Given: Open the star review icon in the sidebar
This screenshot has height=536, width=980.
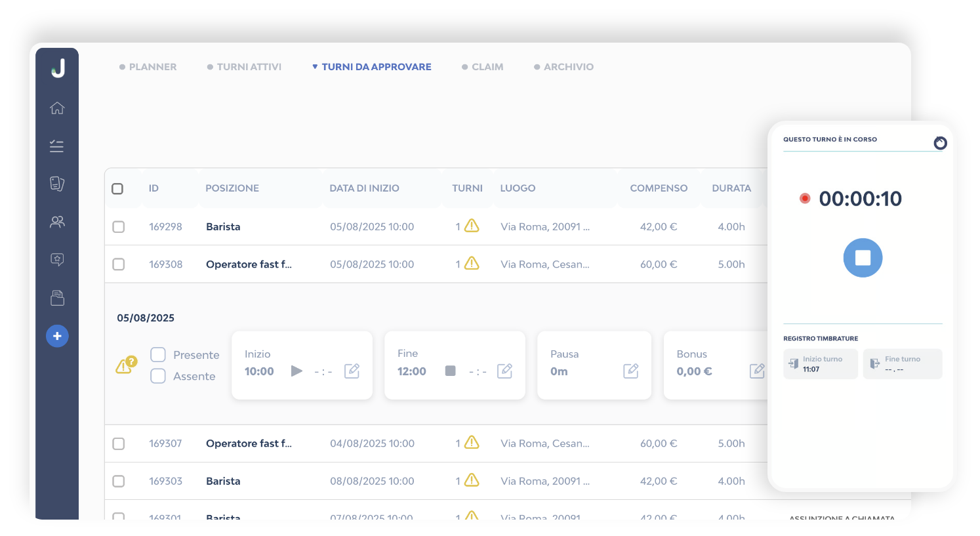Looking at the screenshot, I should tap(57, 259).
